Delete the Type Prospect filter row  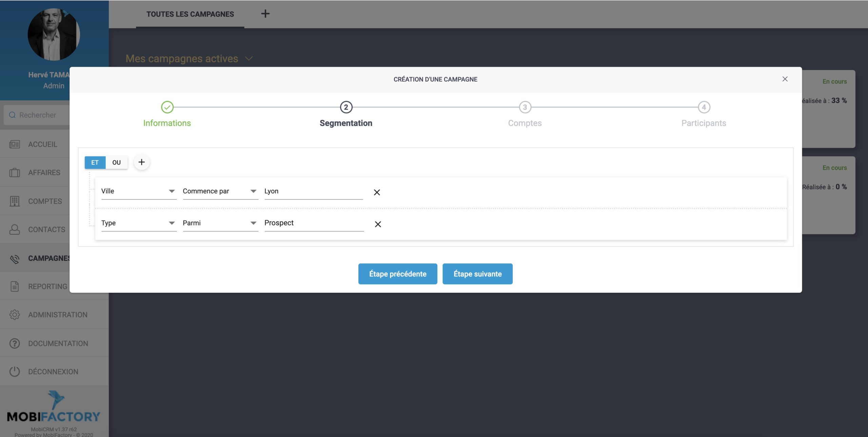[378, 224]
